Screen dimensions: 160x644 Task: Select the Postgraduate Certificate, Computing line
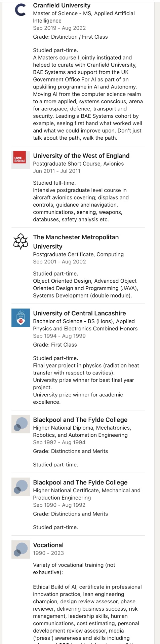pyautogui.click(x=78, y=254)
